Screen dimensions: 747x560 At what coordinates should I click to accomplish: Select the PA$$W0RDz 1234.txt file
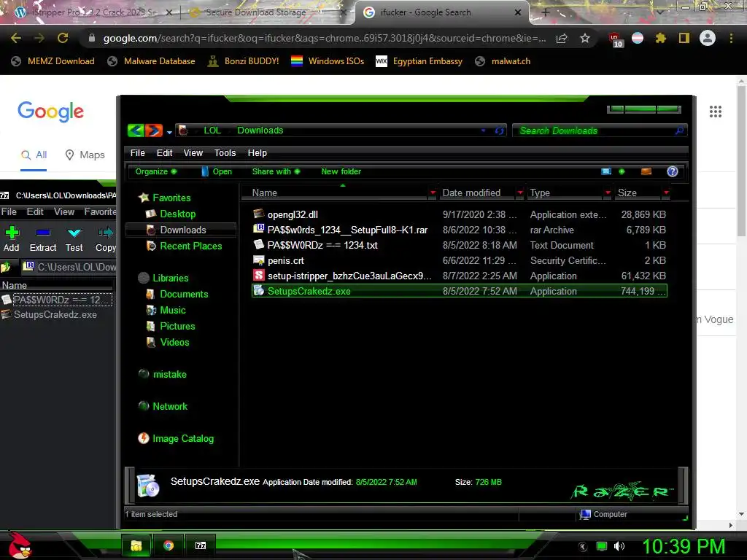coord(322,245)
